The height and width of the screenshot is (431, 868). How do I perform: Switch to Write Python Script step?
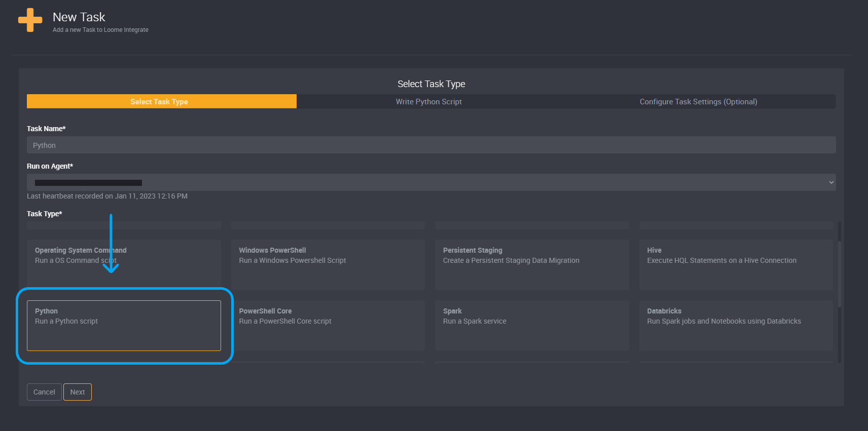[429, 101]
